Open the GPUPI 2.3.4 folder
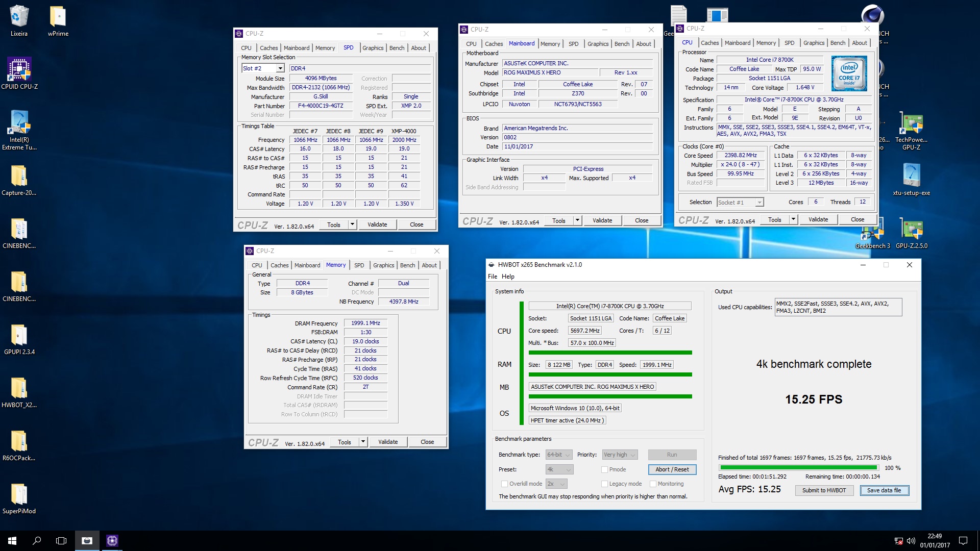Image resolution: width=980 pixels, height=551 pixels. click(x=19, y=335)
